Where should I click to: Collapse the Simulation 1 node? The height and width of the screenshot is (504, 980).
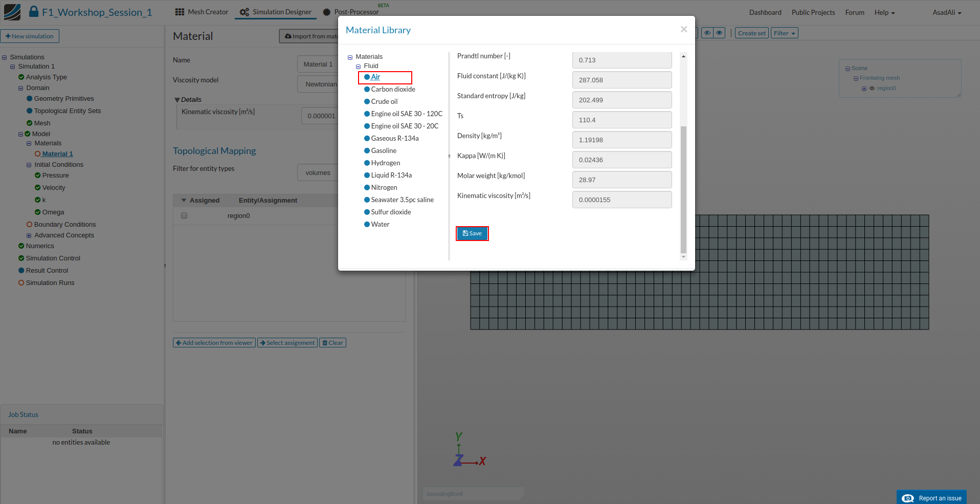(12, 67)
